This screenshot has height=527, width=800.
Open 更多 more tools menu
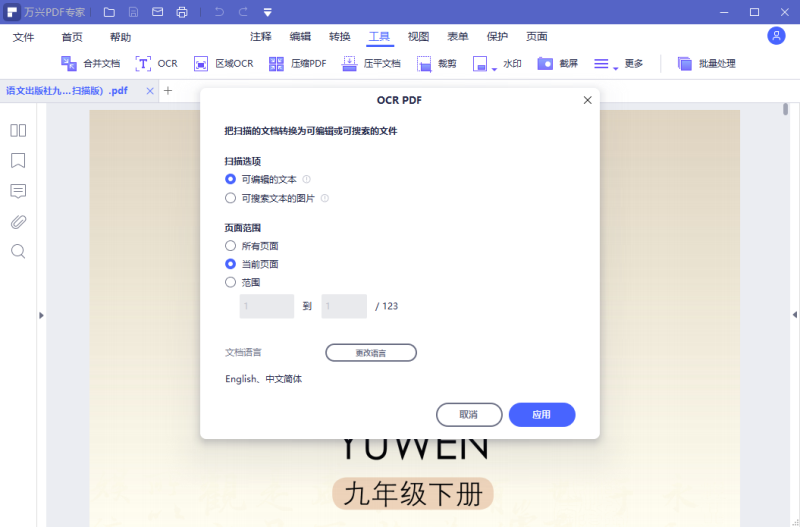(x=618, y=63)
